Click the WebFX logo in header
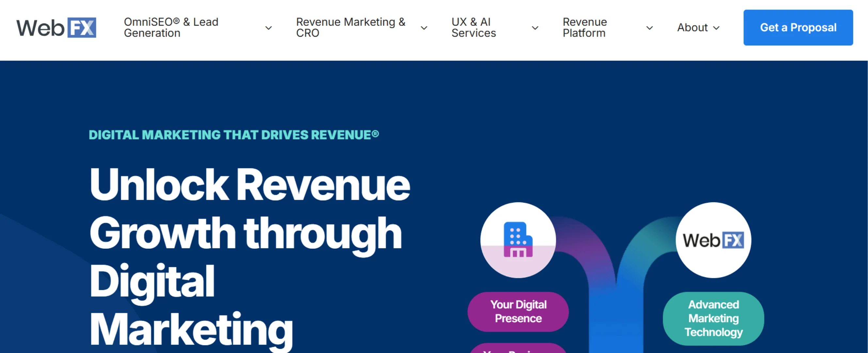The height and width of the screenshot is (353, 868). 56,28
